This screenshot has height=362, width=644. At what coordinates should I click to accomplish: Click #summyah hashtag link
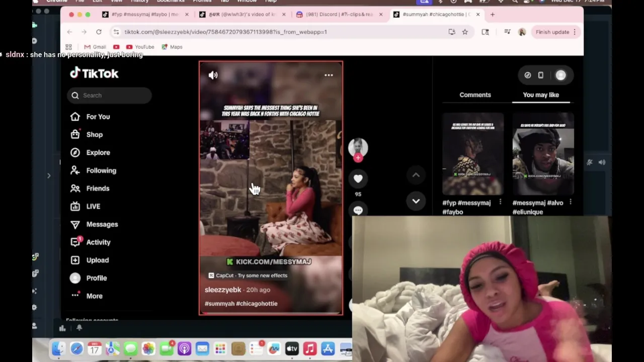219,304
